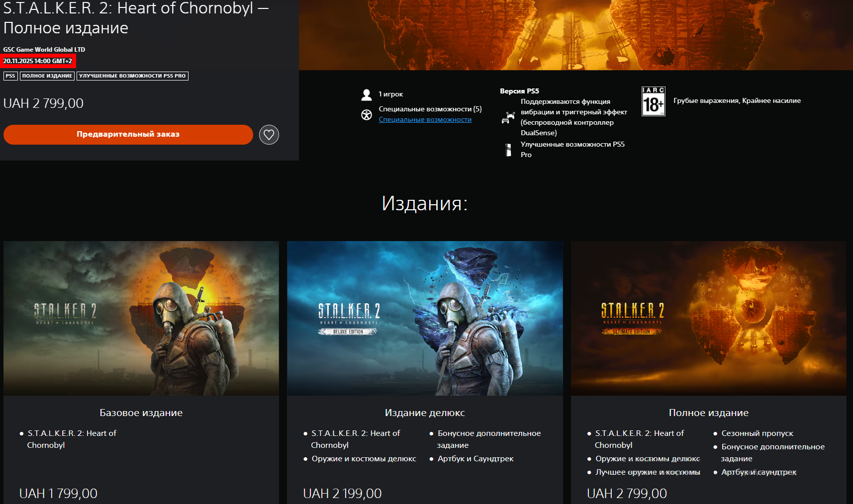Screen dimensions: 853x504
Task: Click Оружие и костюмы делюкс in Издание делюкс
Action: coord(364,459)
